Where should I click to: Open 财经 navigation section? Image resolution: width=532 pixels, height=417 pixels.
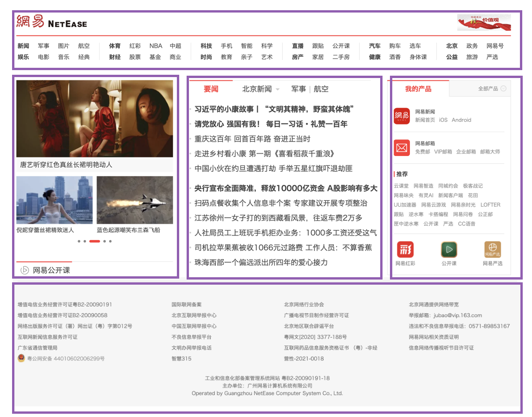[115, 57]
